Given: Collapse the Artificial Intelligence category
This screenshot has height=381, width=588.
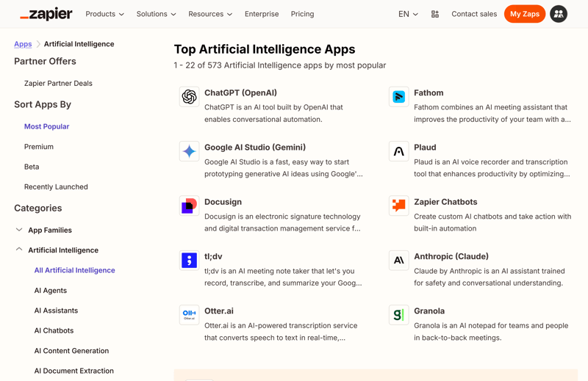Looking at the screenshot, I should 19,250.
